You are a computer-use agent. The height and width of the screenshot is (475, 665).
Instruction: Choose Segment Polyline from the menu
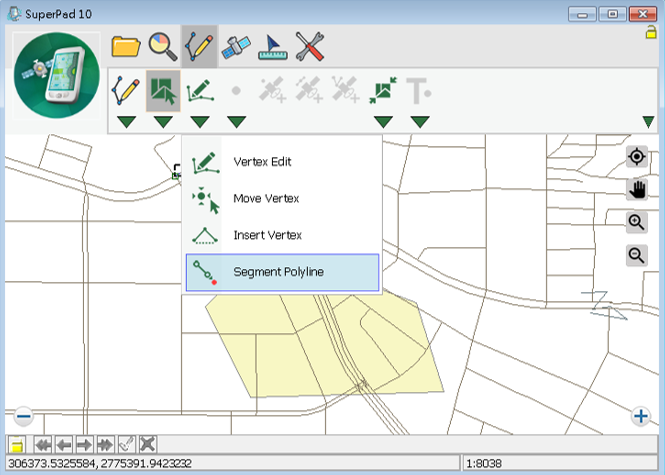pyautogui.click(x=281, y=272)
